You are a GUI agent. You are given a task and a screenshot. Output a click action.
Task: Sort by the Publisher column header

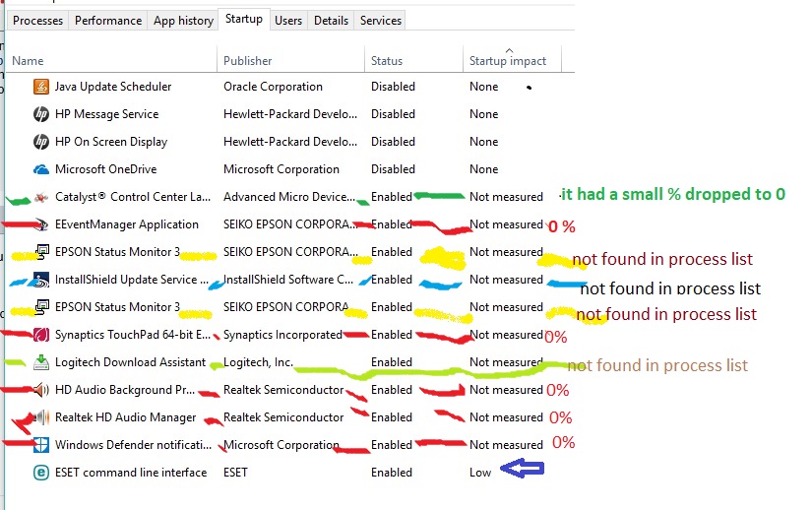coord(291,61)
